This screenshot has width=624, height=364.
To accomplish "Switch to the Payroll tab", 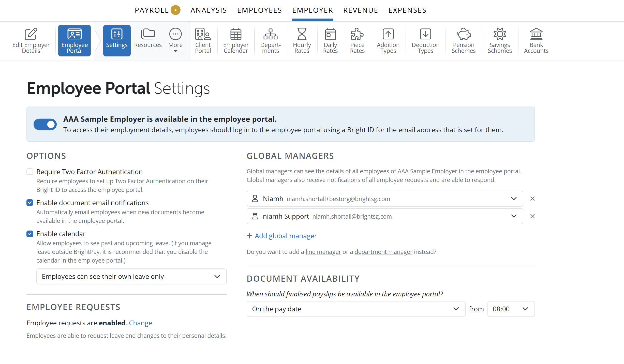I will [x=152, y=10].
